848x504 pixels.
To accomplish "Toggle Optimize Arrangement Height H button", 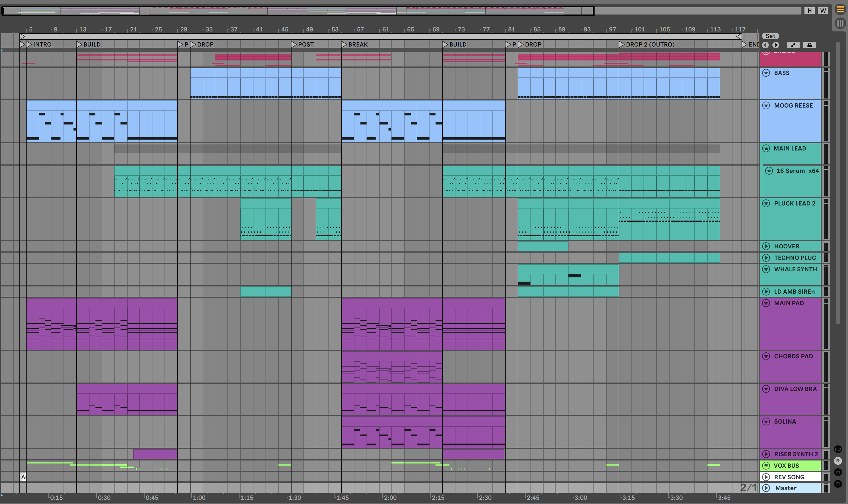I will (x=809, y=11).
